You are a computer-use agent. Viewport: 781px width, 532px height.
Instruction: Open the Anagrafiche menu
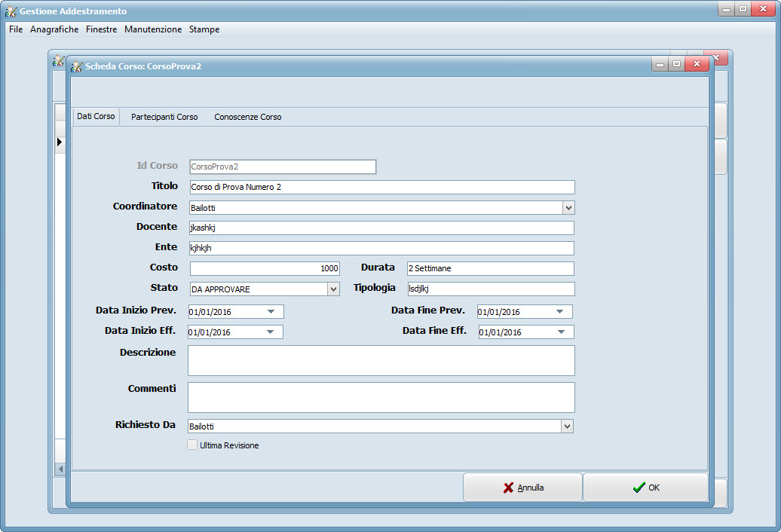[54, 29]
